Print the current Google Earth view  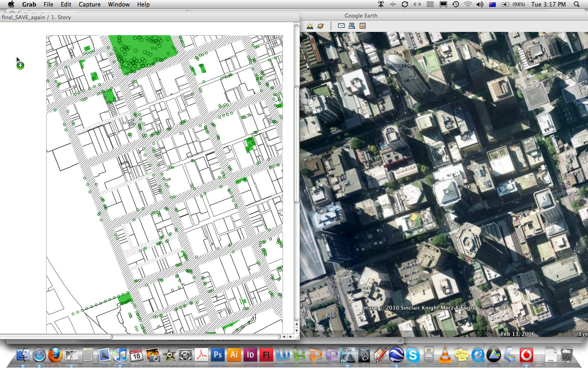pyautogui.click(x=351, y=25)
